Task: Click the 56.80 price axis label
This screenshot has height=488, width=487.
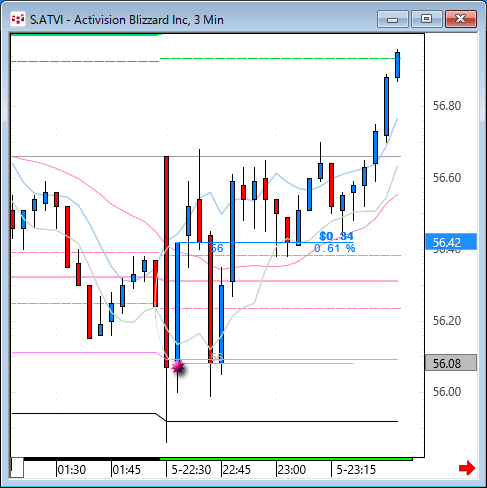Action: pos(447,106)
